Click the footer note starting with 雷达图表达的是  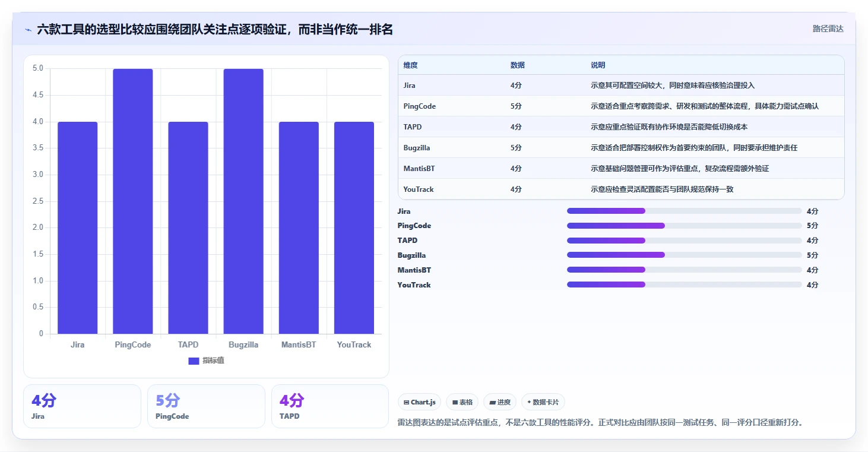601,423
